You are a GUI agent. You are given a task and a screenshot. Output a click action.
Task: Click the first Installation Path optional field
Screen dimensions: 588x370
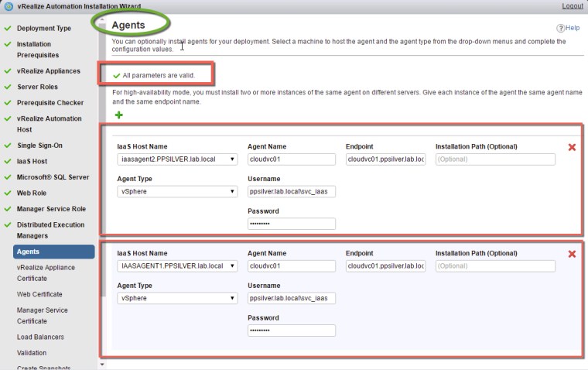pos(495,159)
